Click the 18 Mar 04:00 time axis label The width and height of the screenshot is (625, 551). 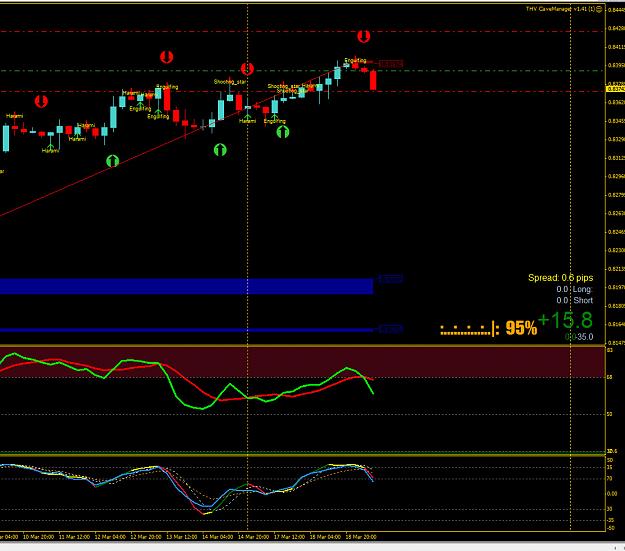(x=325, y=537)
